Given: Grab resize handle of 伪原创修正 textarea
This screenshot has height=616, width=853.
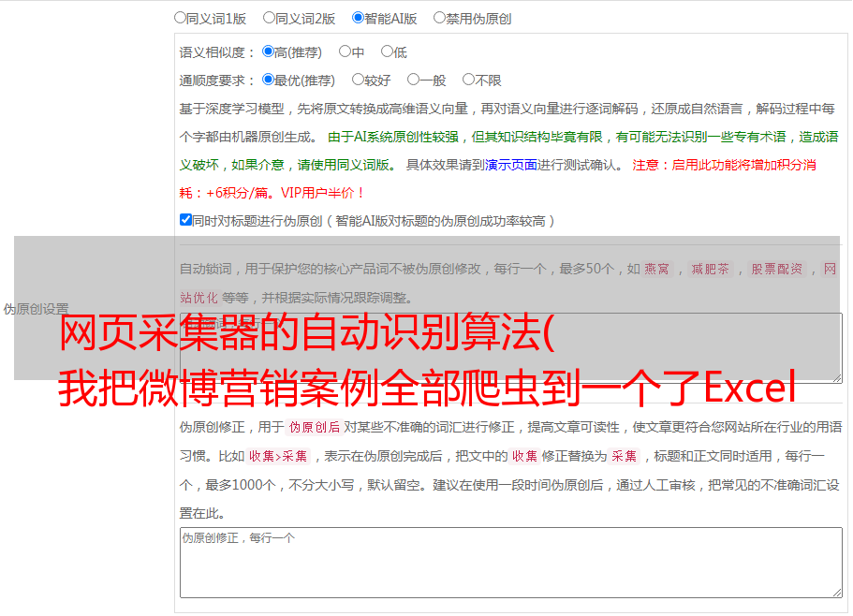Looking at the screenshot, I should [x=837, y=593].
